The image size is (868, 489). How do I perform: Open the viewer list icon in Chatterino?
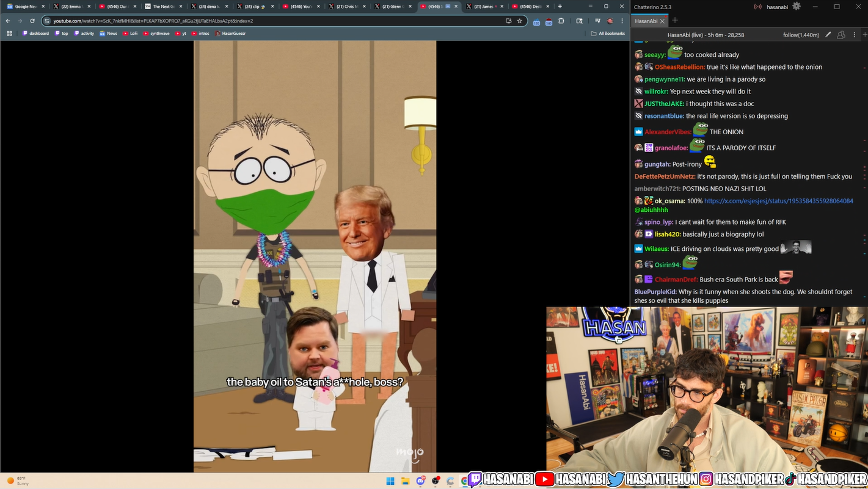pyautogui.click(x=841, y=35)
